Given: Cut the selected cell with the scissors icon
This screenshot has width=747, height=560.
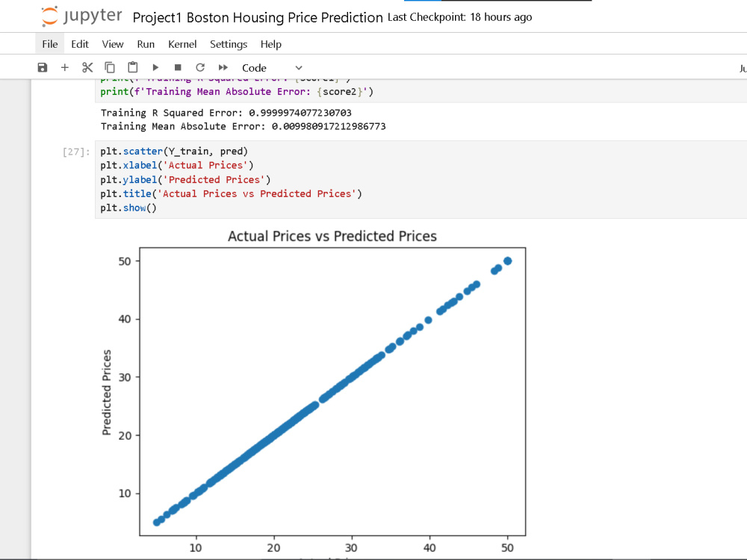Looking at the screenshot, I should 87,68.
